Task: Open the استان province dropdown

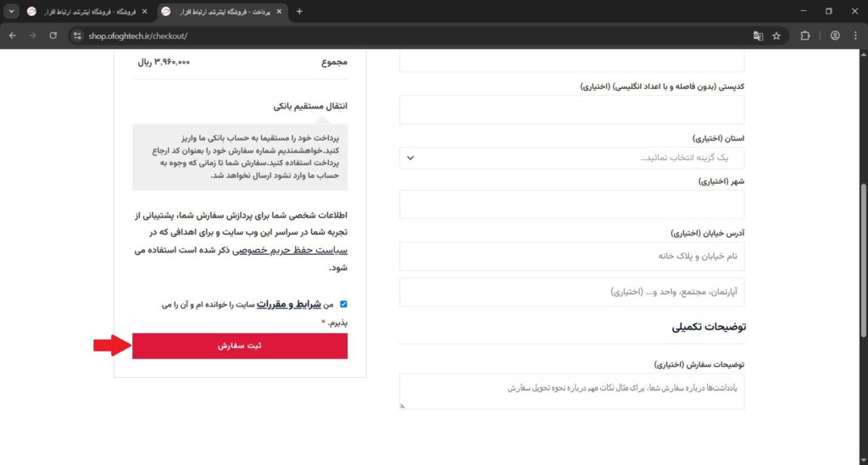Action: coord(572,158)
